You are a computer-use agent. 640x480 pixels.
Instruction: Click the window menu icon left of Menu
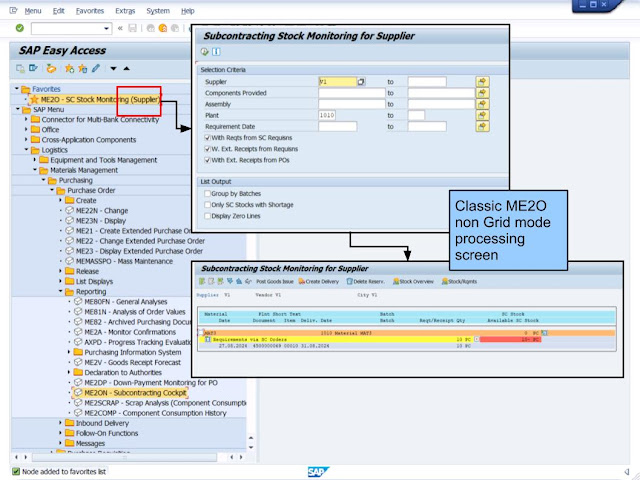(13, 11)
